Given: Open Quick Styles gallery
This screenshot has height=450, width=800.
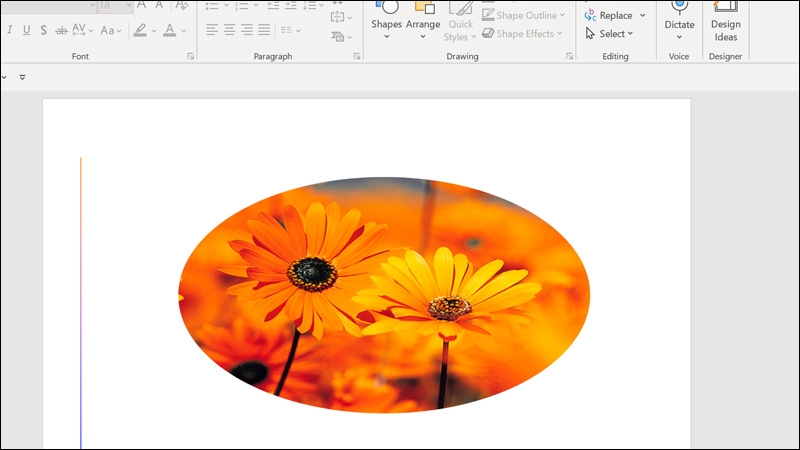Looking at the screenshot, I should click(460, 21).
